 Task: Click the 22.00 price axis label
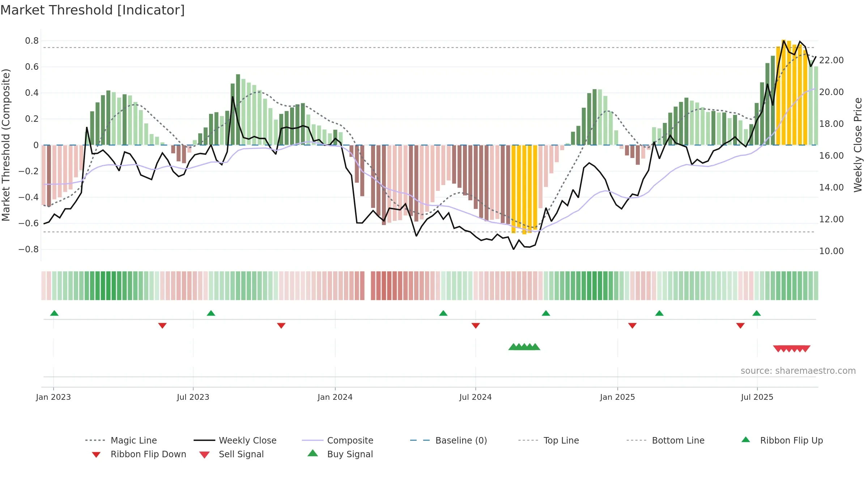(831, 60)
